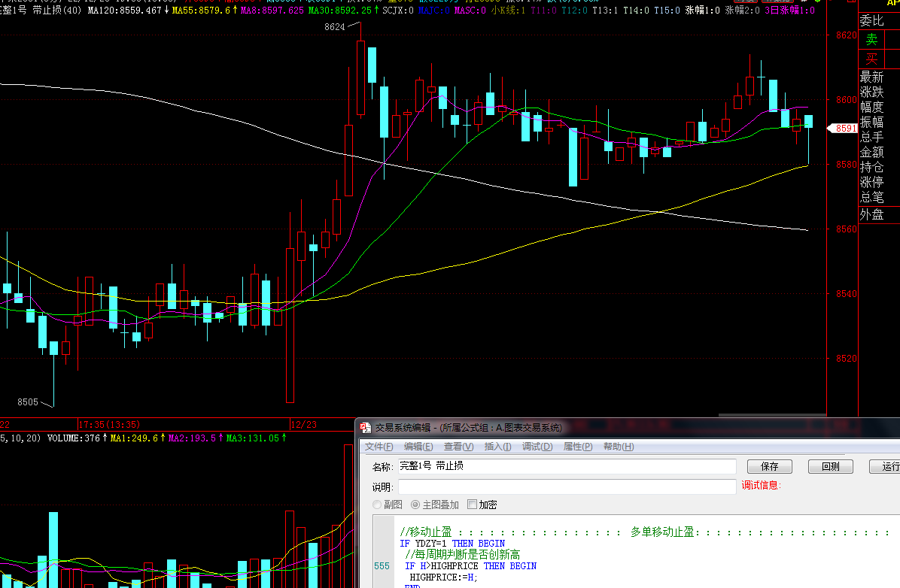Open the 编辑(E) menu

(418, 447)
